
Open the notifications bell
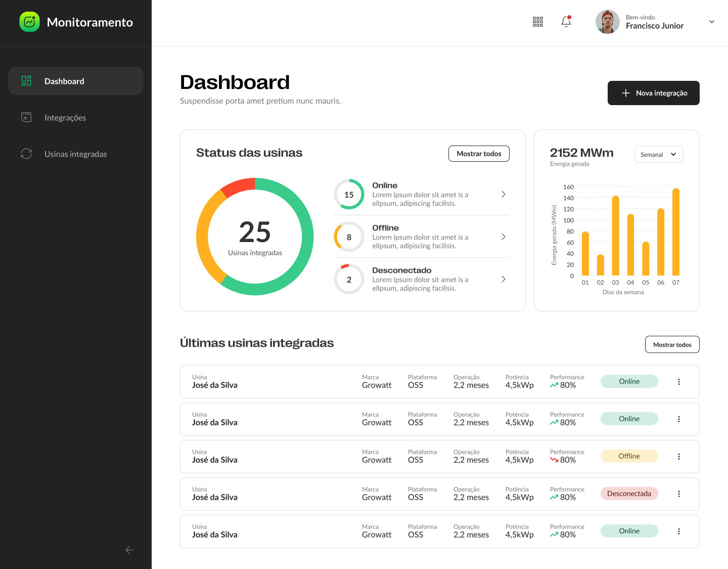pyautogui.click(x=566, y=22)
